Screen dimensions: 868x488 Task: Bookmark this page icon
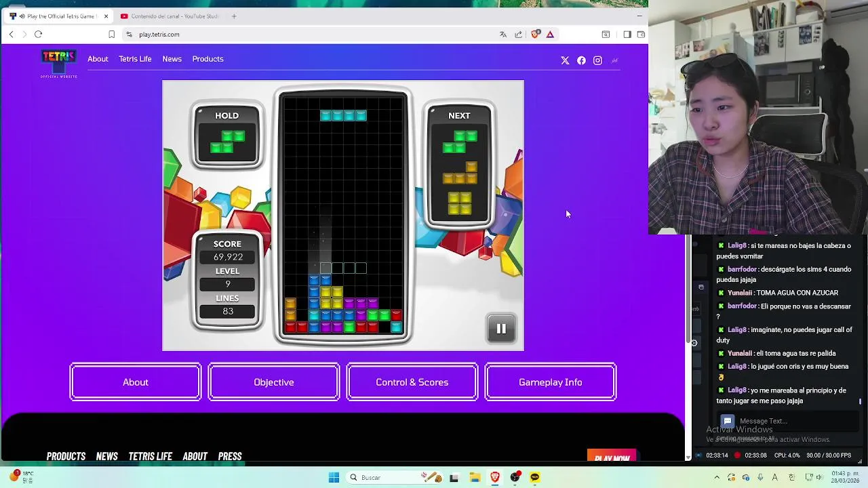[112, 35]
